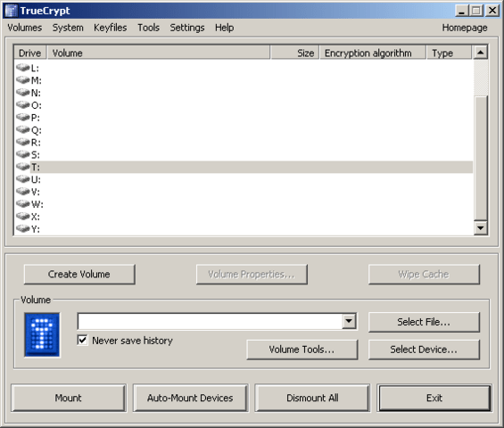
Task: Click the Volume Properties button
Action: [252, 274]
